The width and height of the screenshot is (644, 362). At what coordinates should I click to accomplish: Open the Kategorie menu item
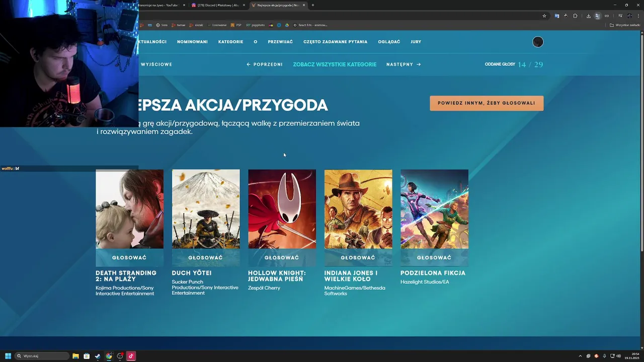point(231,42)
